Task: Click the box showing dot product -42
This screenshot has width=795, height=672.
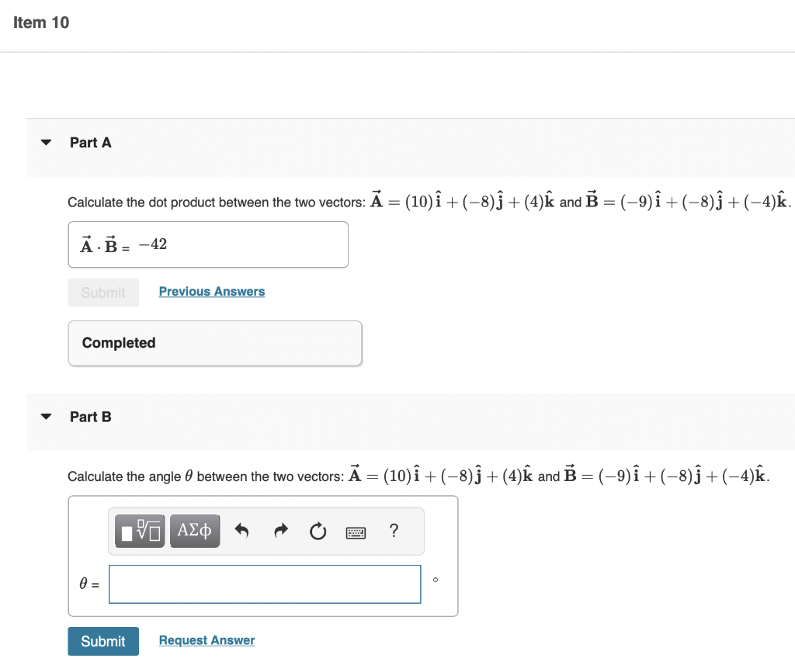Action: point(208,244)
